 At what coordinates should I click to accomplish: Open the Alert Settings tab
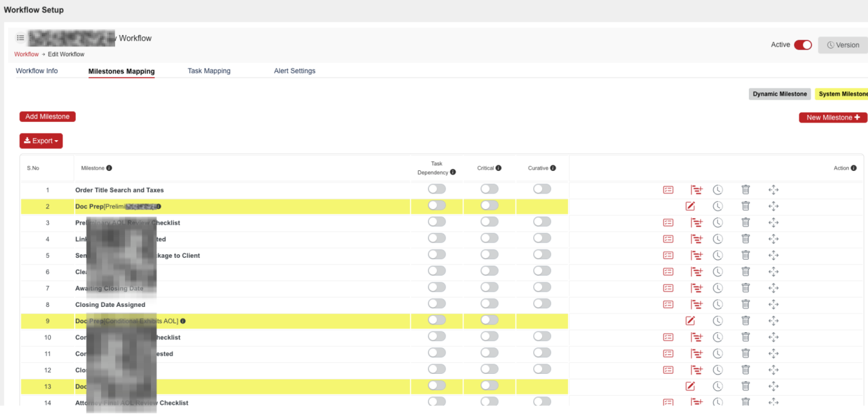(x=294, y=71)
